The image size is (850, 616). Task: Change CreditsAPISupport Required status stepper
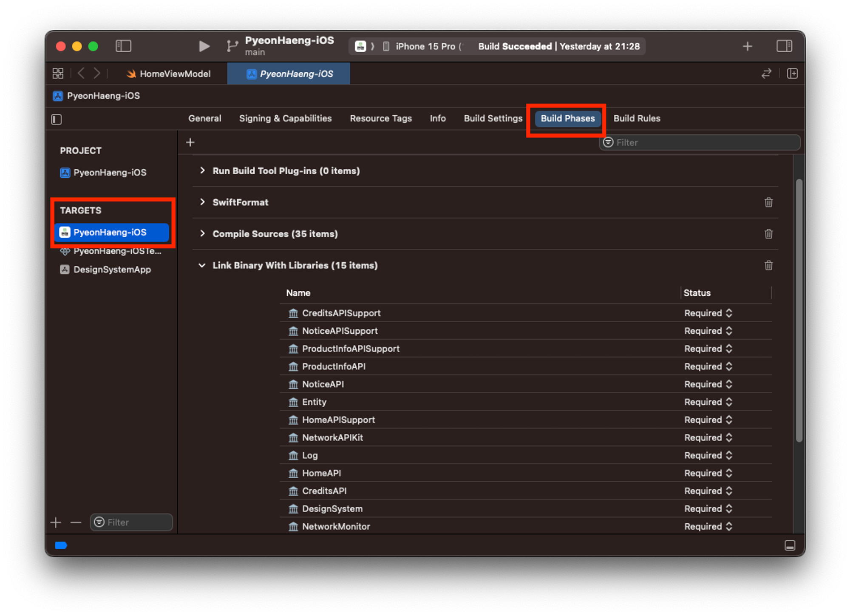pos(729,313)
